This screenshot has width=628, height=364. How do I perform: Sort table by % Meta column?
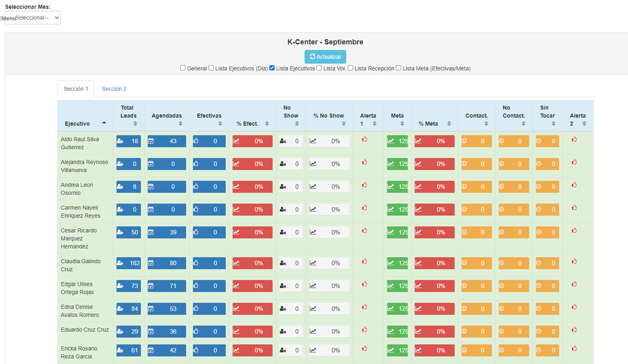tap(434, 124)
